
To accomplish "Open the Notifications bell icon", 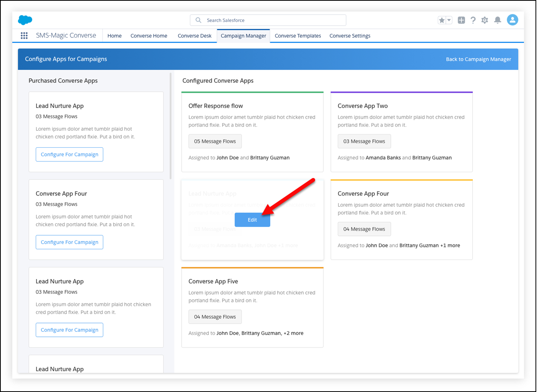I will (x=497, y=20).
